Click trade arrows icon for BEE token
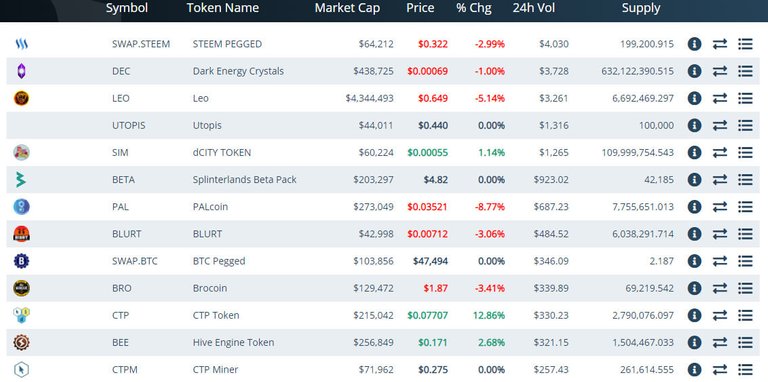The height and width of the screenshot is (382, 768). pyautogui.click(x=720, y=342)
